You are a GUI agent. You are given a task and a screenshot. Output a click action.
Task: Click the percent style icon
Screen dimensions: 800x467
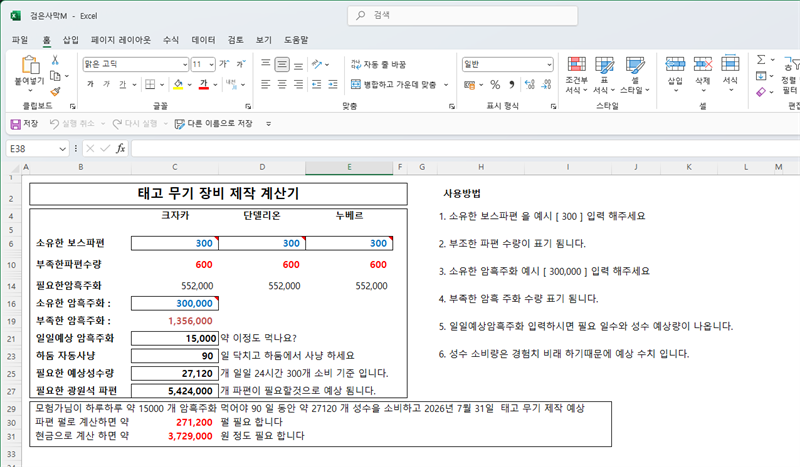pyautogui.click(x=495, y=85)
